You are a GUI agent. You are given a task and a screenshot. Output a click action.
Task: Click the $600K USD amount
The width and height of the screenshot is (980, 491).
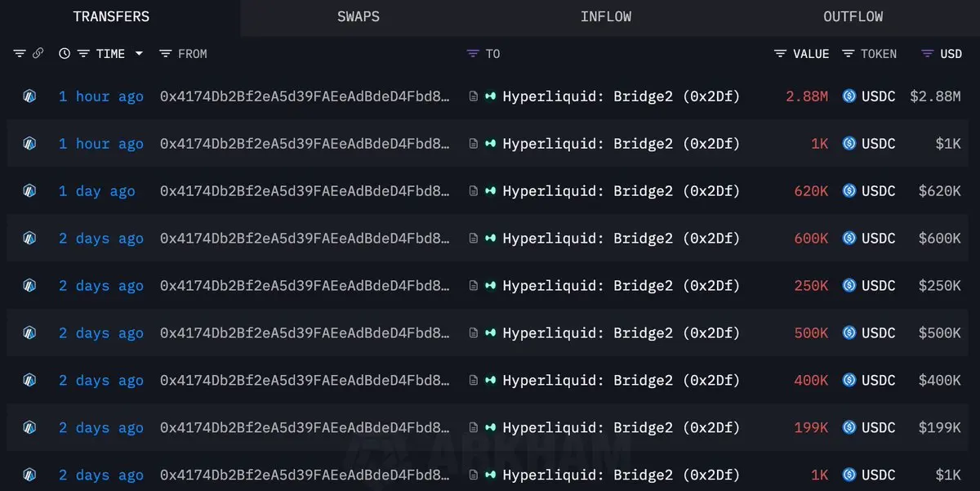(939, 239)
